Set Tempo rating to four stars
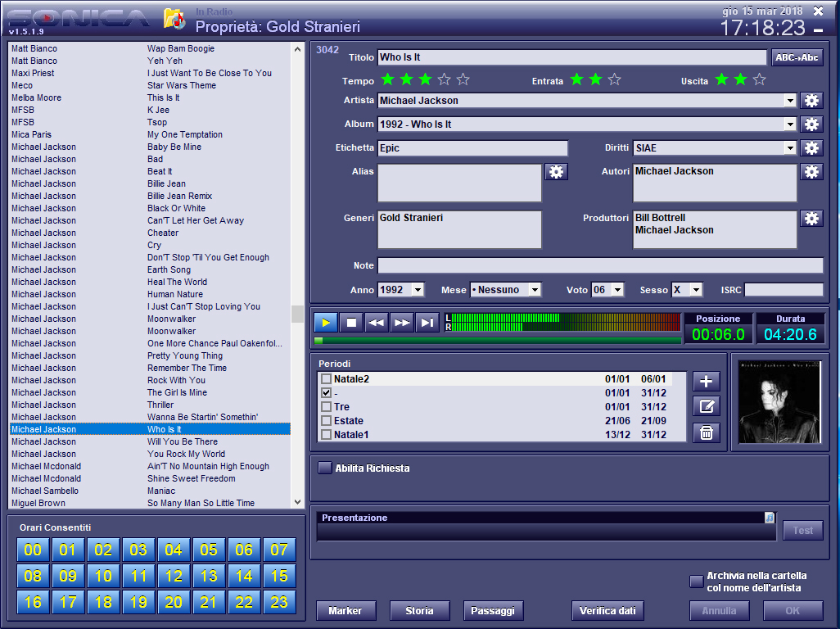 pyautogui.click(x=444, y=79)
